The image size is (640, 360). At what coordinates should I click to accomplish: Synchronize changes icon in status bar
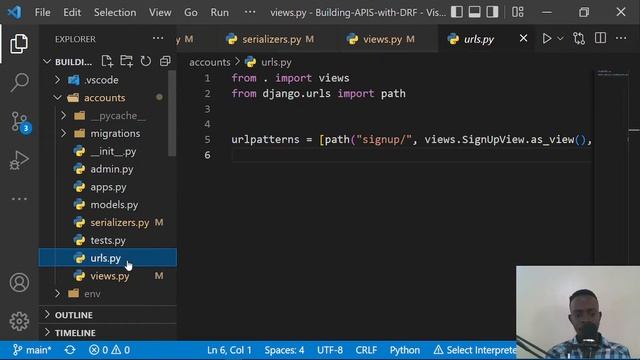[70, 350]
